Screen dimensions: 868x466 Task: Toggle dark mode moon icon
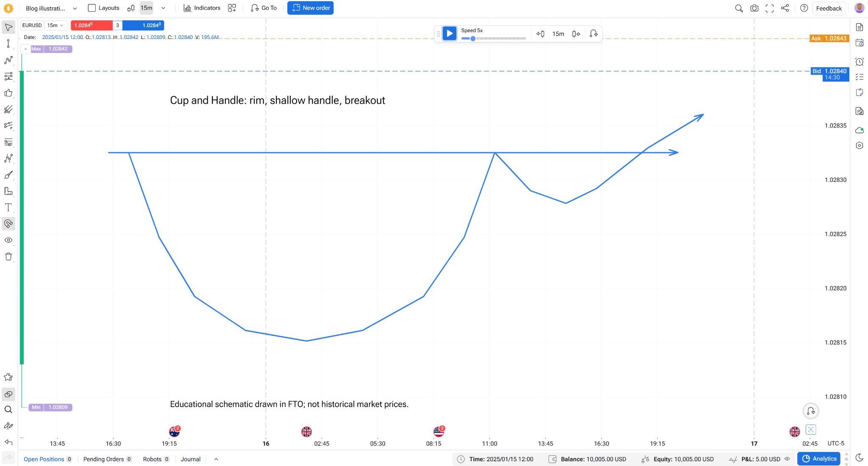click(x=860, y=458)
